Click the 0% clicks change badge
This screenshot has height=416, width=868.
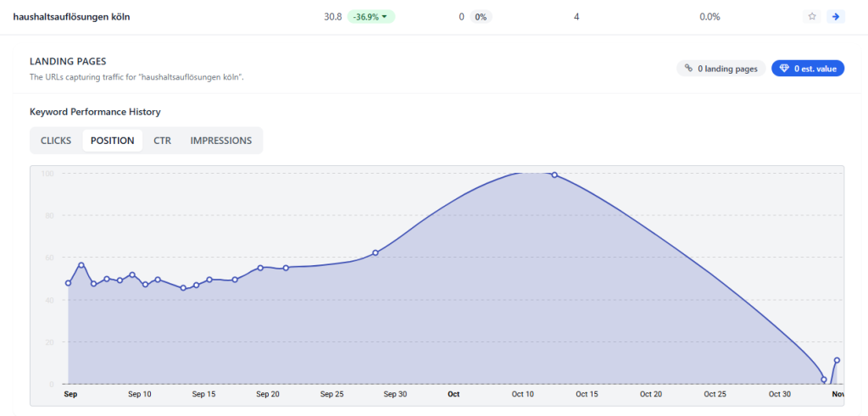tap(480, 16)
